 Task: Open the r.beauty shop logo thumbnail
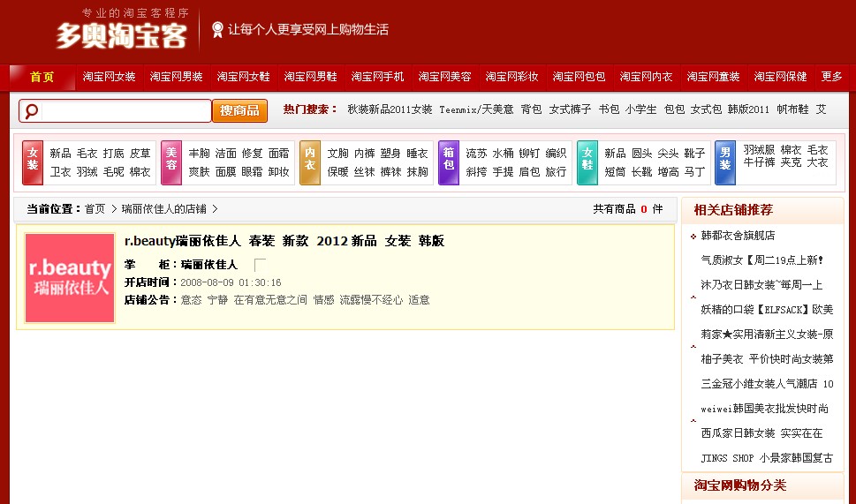[x=70, y=278]
